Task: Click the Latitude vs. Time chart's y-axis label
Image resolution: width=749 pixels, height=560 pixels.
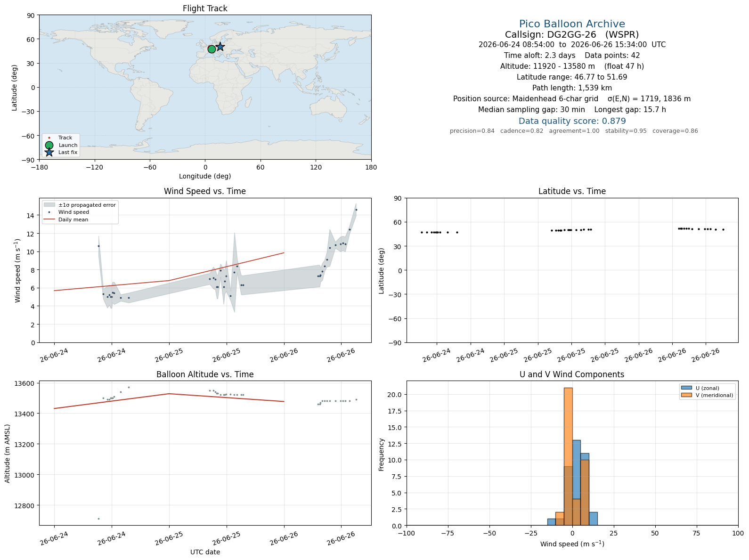Action: tap(382, 271)
